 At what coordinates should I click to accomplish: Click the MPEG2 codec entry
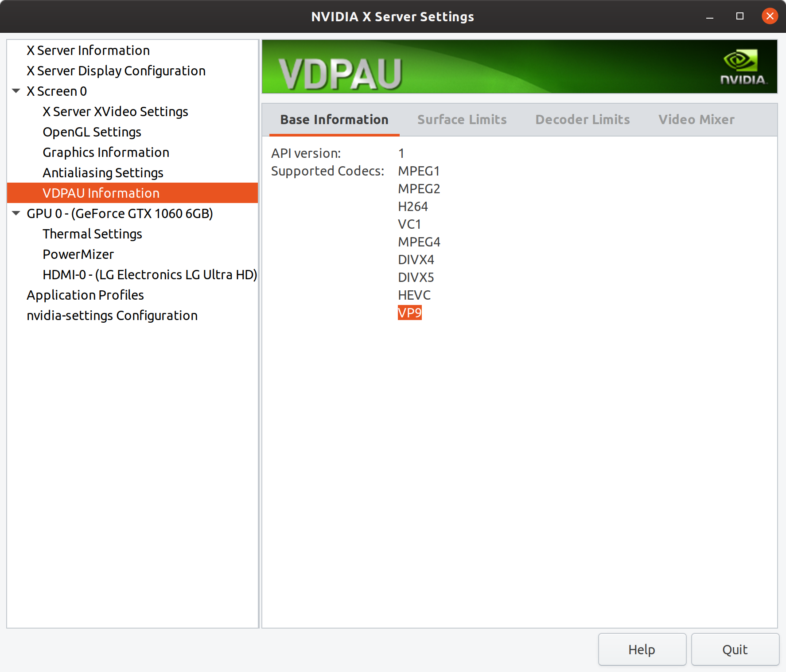point(419,188)
